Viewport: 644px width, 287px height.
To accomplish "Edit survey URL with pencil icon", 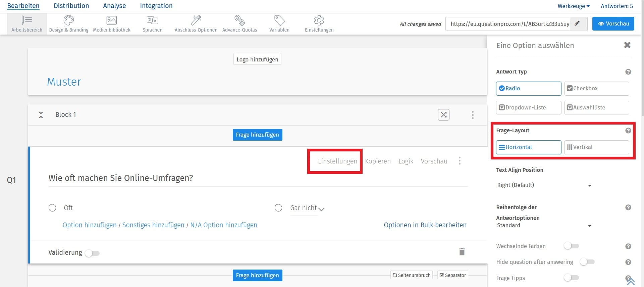I will pos(577,23).
